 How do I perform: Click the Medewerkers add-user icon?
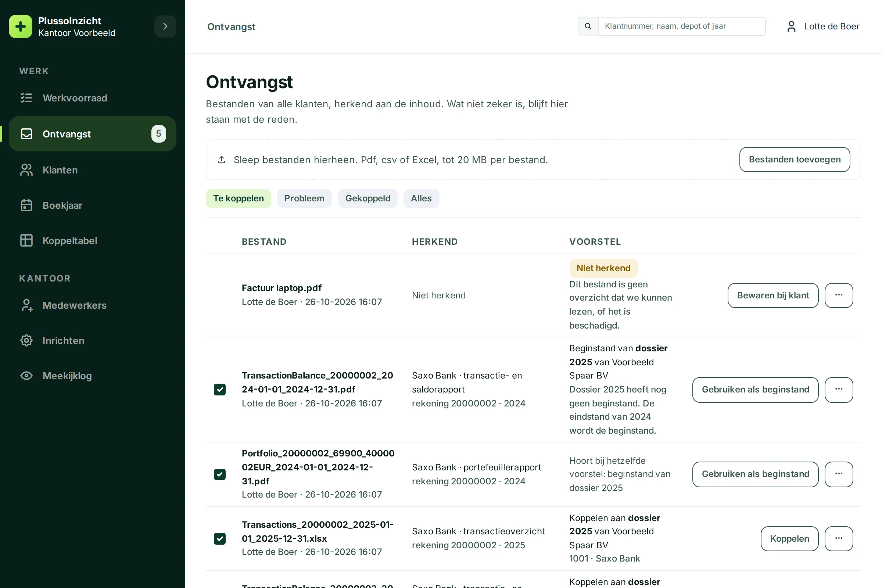click(26, 305)
